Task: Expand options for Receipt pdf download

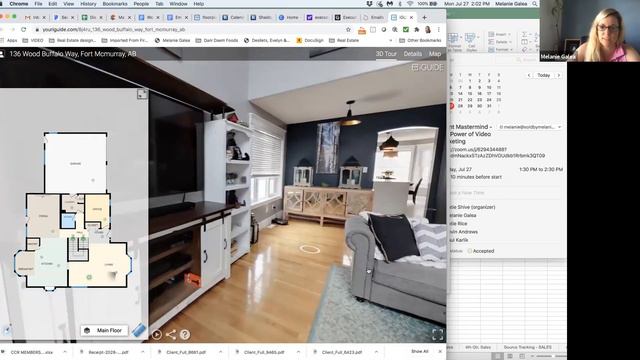Action: (143, 352)
